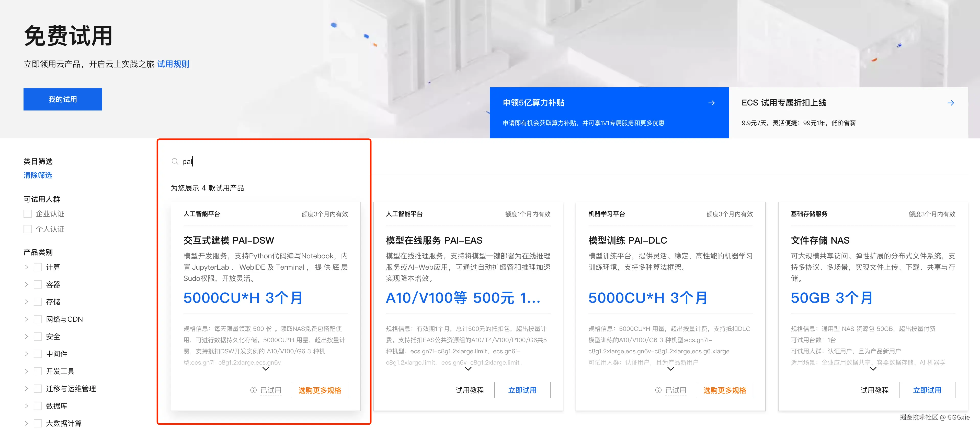
Task: Click 立即试用 on PAI-EAS card
Action: (x=522, y=390)
